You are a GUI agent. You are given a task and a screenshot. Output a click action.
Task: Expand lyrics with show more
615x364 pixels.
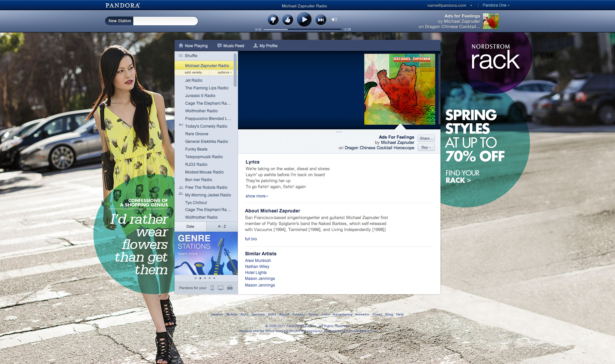[257, 196]
